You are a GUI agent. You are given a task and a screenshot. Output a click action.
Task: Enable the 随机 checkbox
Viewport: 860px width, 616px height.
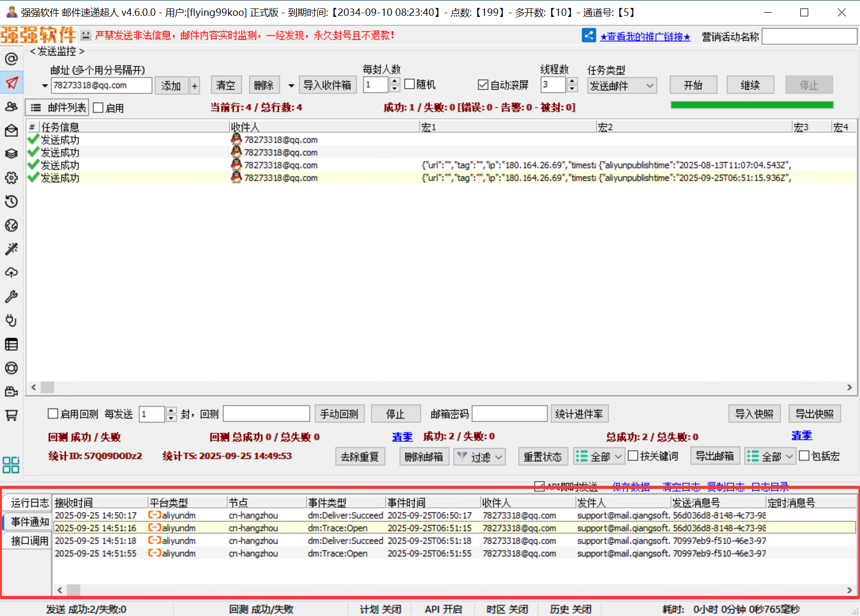[x=409, y=85]
